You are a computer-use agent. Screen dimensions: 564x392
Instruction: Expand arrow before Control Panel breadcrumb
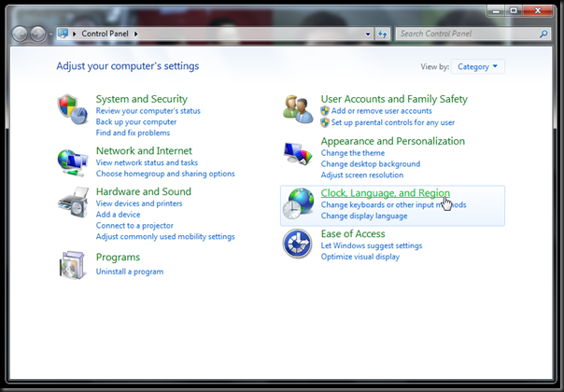click(75, 34)
